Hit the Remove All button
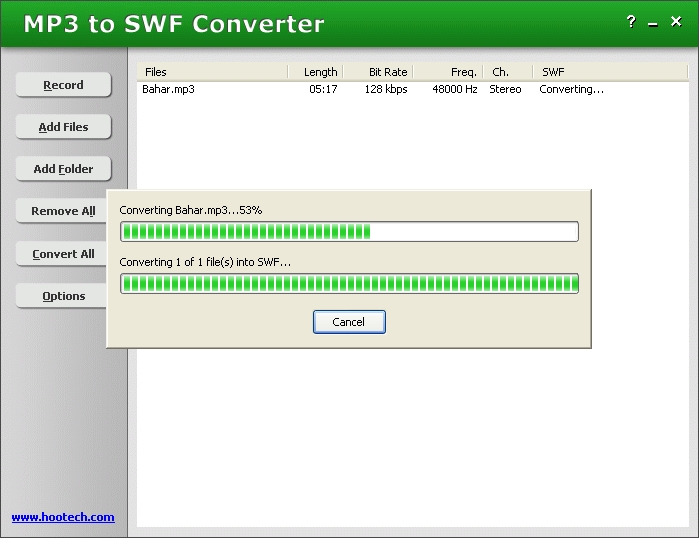699x538 pixels. 63,211
